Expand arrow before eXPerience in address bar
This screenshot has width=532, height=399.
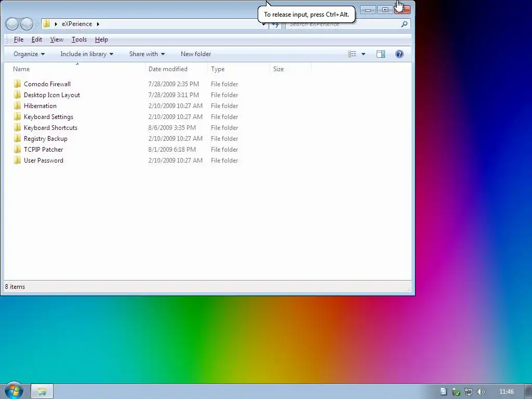click(56, 24)
